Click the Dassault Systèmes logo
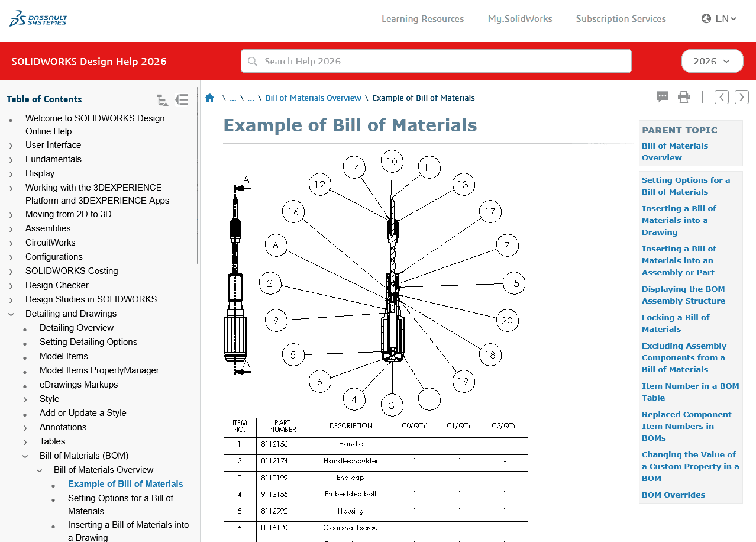Image resolution: width=756 pixels, height=542 pixels. click(x=38, y=18)
